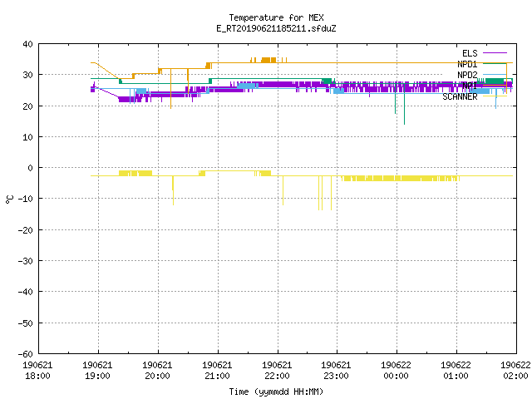Click the °C y-axis unit label
Screen dimensions: 532x399
9,199
